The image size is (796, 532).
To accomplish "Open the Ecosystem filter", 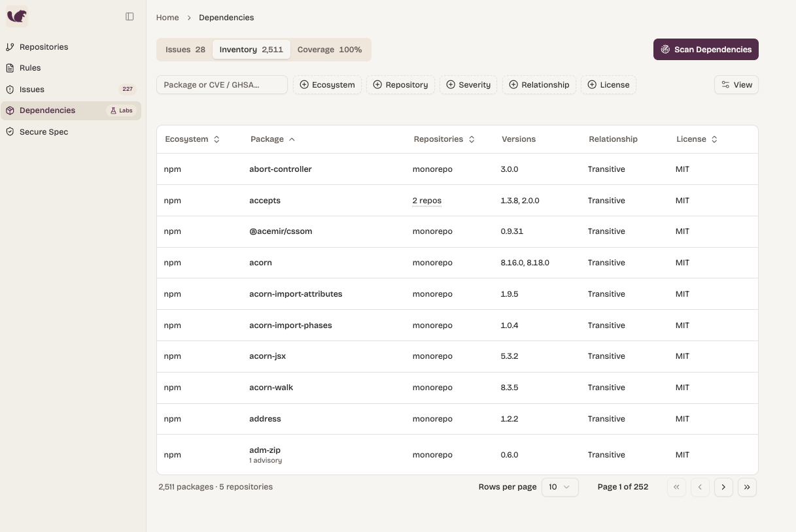I will tap(327, 85).
